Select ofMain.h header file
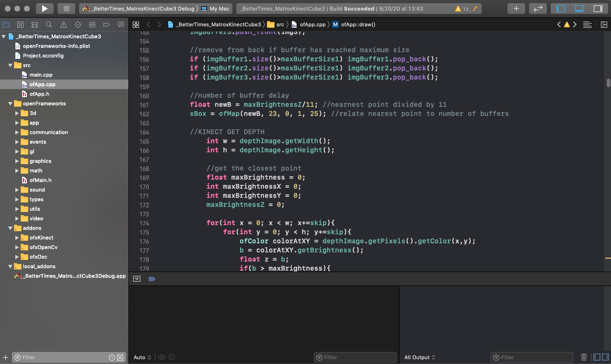611x364 pixels. [40, 180]
